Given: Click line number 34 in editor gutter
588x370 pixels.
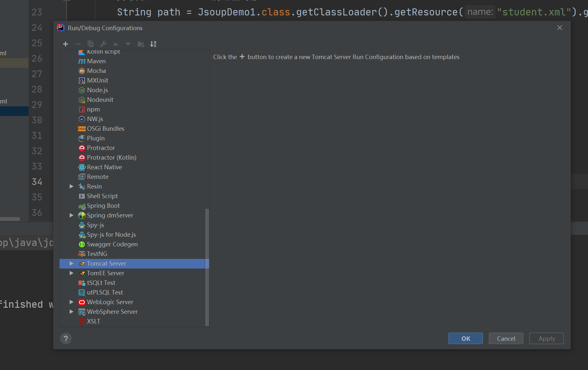Looking at the screenshot, I should 37,182.
